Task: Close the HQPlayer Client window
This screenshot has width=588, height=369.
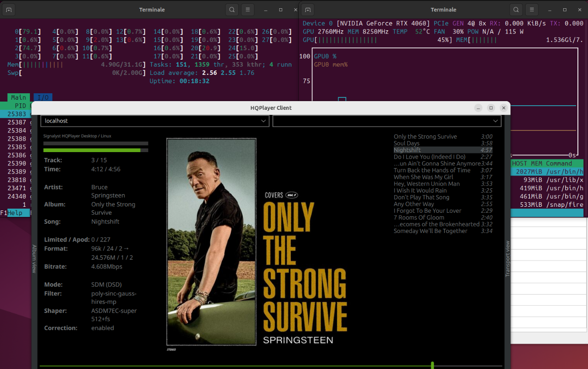Action: (503, 108)
